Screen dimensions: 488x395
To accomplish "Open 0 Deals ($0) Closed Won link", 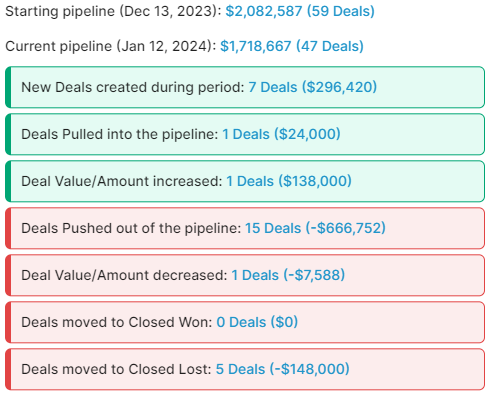I will click(257, 322).
